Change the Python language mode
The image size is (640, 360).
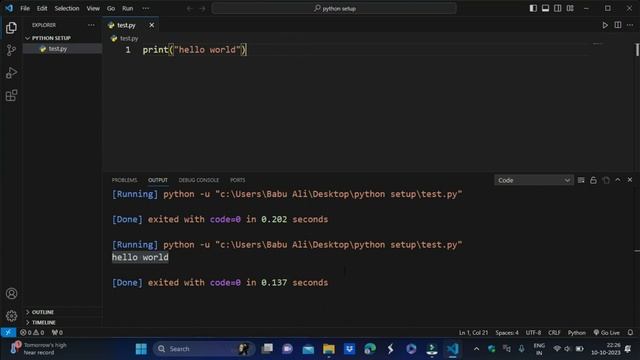(576, 332)
